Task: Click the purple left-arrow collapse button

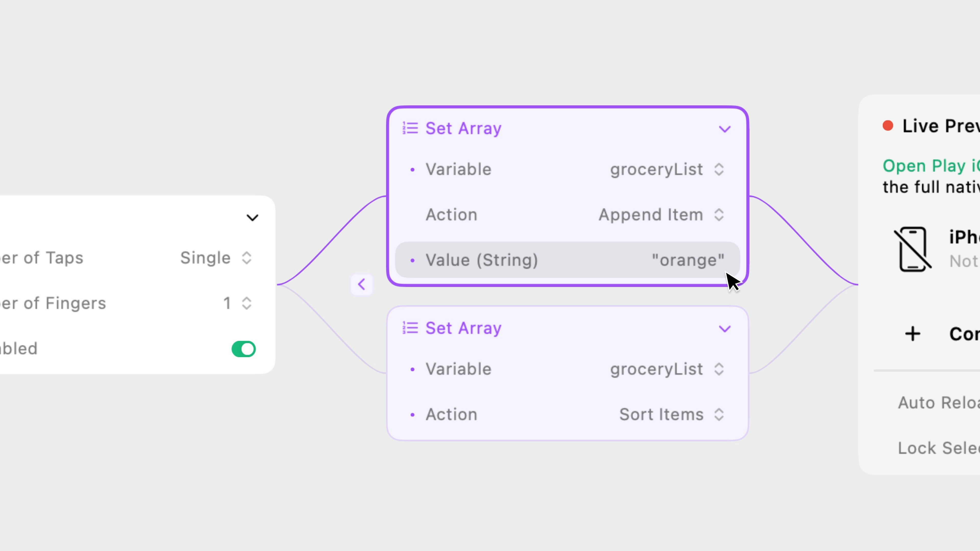Action: point(361,284)
